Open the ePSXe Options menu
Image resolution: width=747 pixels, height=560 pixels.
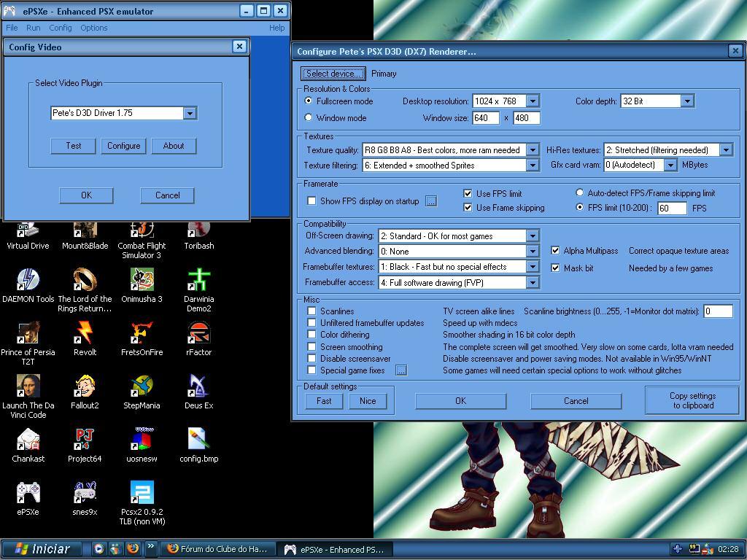click(94, 28)
